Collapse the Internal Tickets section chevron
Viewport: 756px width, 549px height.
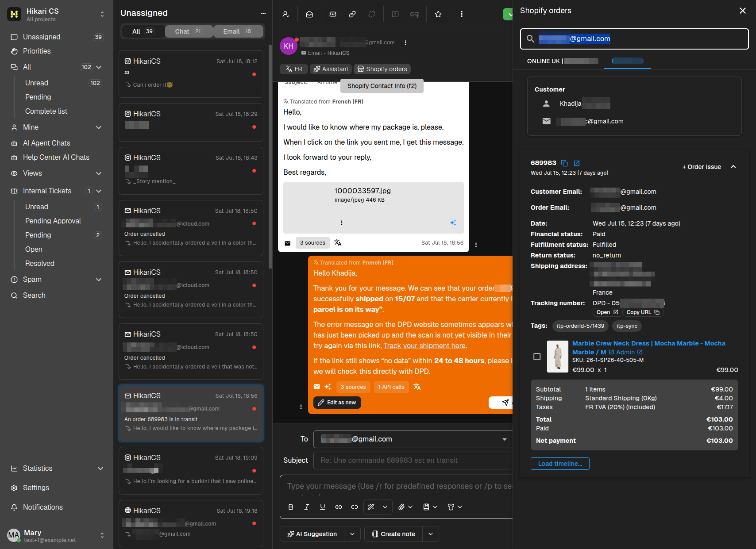pos(99,191)
